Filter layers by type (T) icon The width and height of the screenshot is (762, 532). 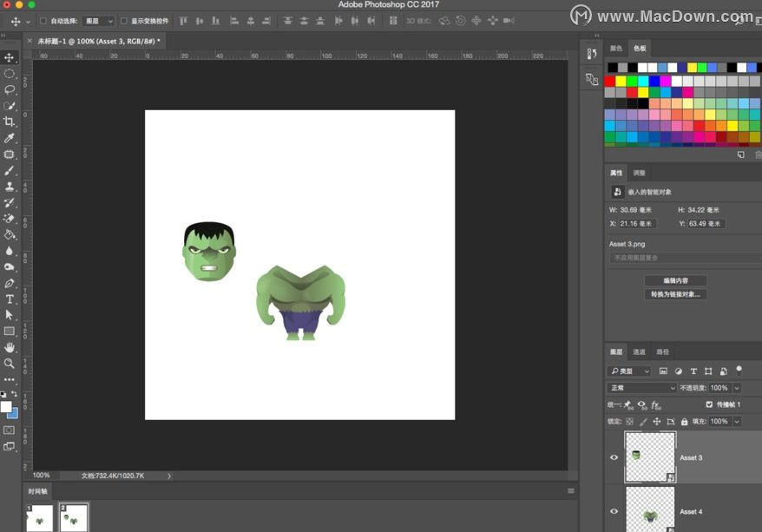click(693, 371)
